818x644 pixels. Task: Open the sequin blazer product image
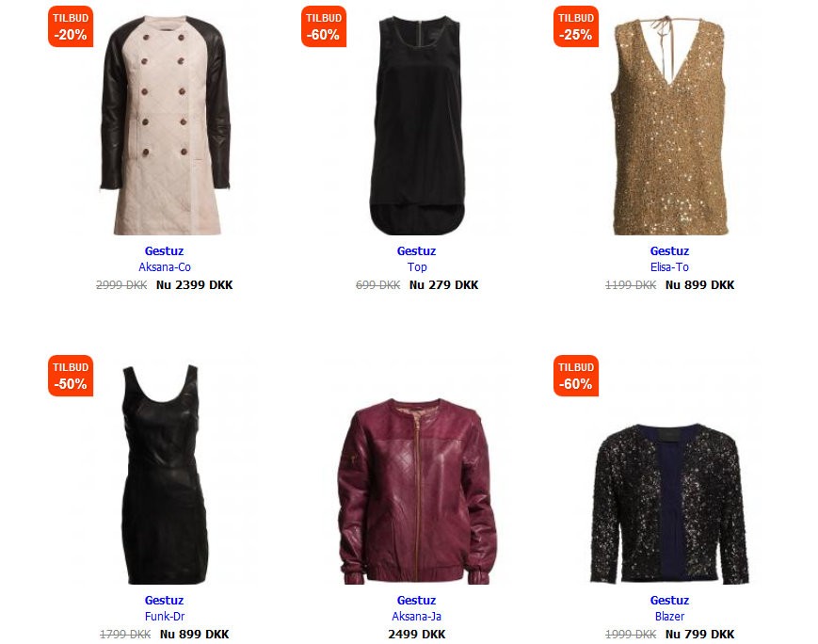coord(670,504)
